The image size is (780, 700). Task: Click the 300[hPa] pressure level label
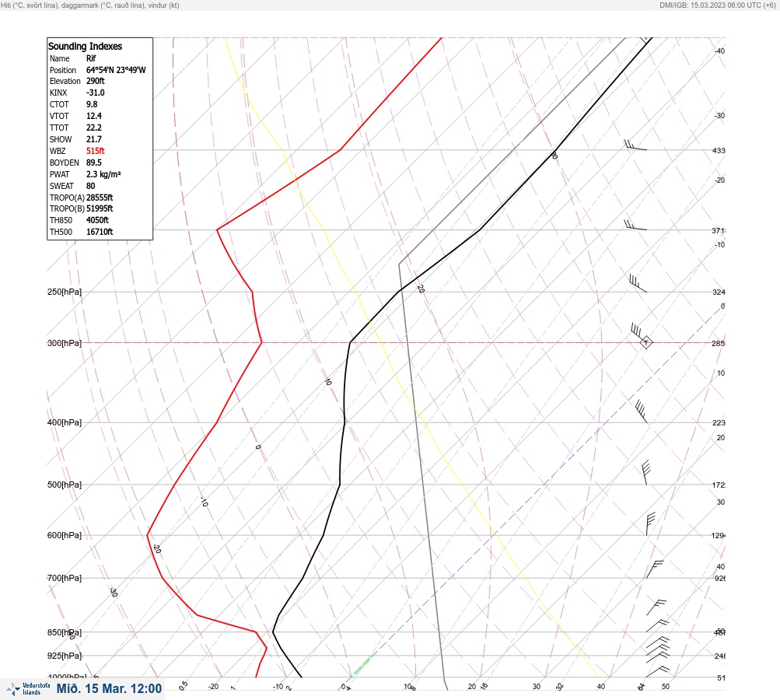(x=65, y=343)
